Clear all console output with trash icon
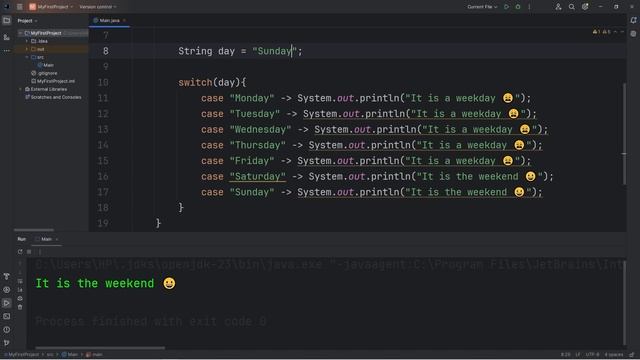Viewport: 640px width, 360px height. coord(20,307)
